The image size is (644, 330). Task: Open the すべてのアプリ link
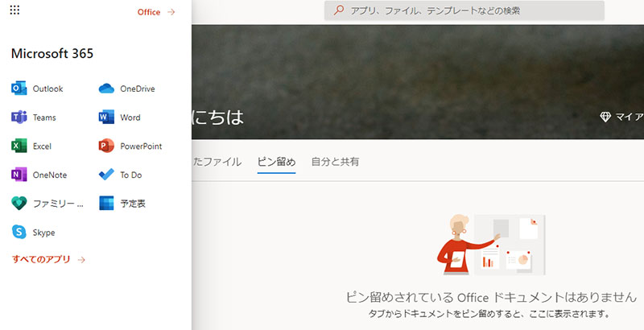pyautogui.click(x=48, y=259)
